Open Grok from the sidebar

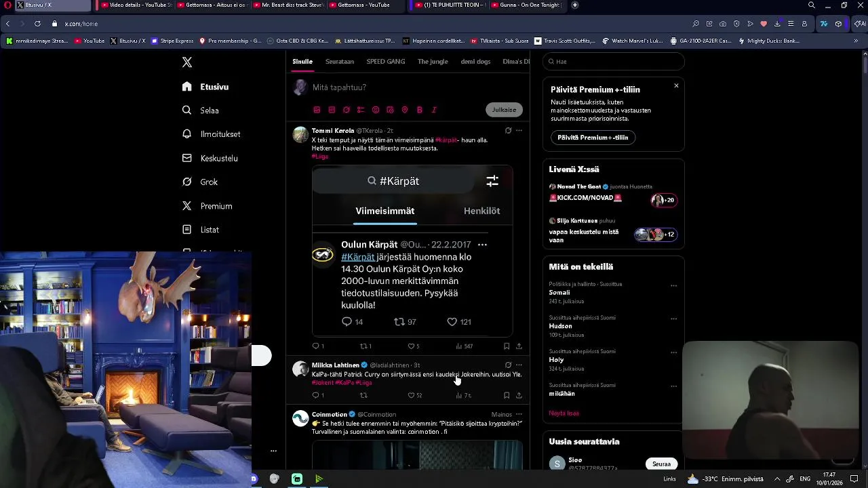tap(200, 182)
